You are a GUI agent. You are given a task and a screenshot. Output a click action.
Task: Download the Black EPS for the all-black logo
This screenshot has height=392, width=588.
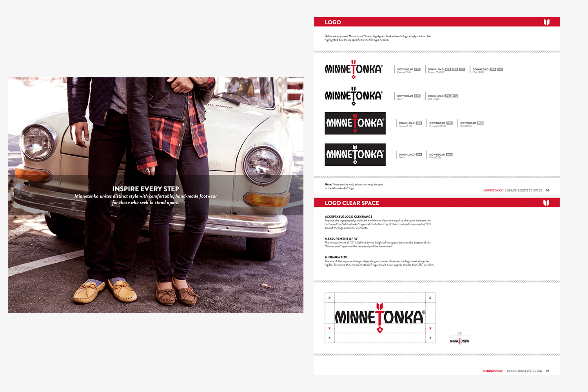417,96
